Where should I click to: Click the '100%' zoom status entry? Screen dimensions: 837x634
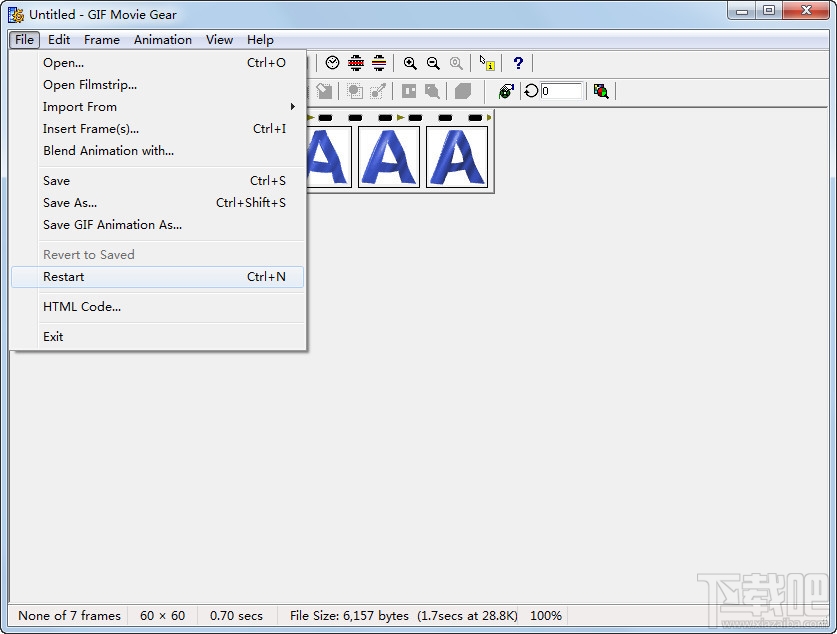pos(546,616)
